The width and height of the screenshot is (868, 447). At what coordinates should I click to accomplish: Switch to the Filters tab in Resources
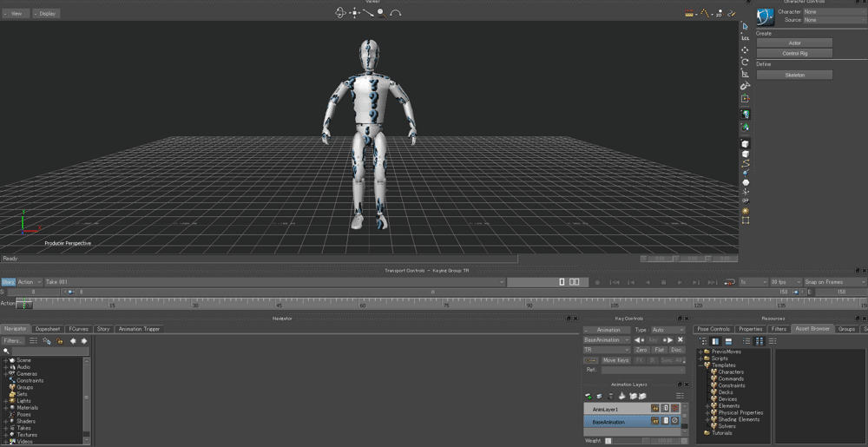coord(779,329)
